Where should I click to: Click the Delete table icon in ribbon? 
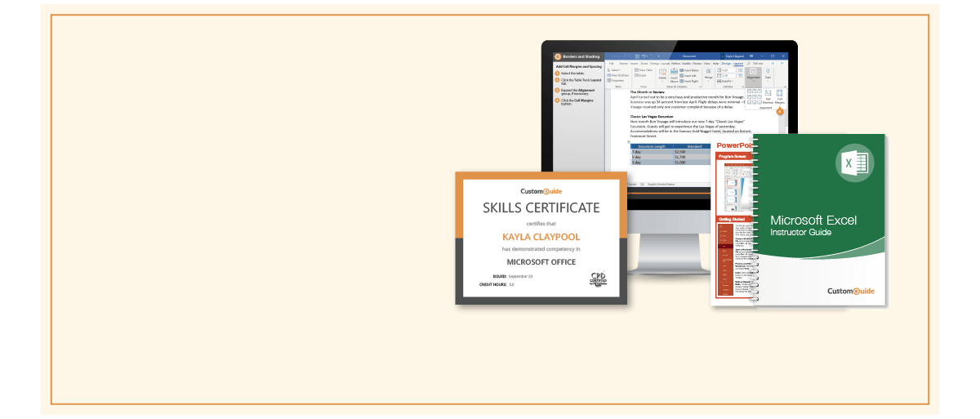[662, 75]
